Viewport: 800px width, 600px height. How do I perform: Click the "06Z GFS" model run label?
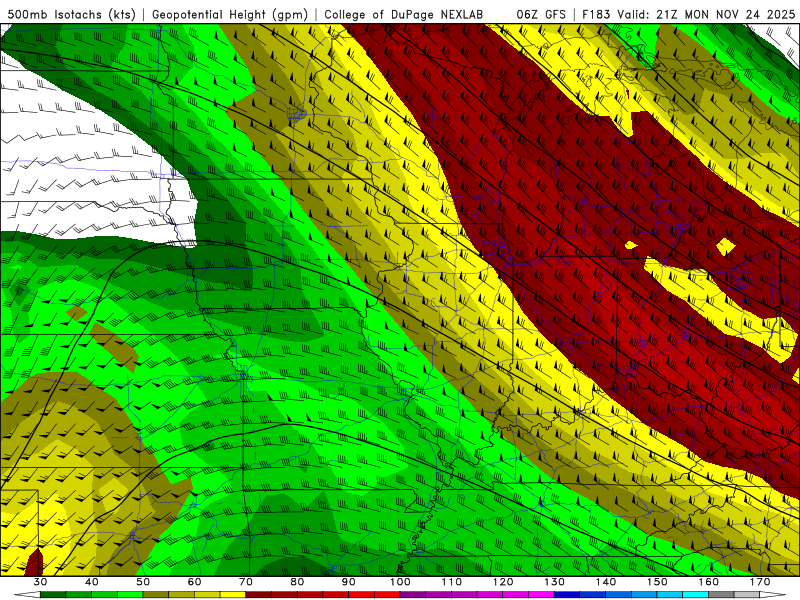click(x=541, y=14)
